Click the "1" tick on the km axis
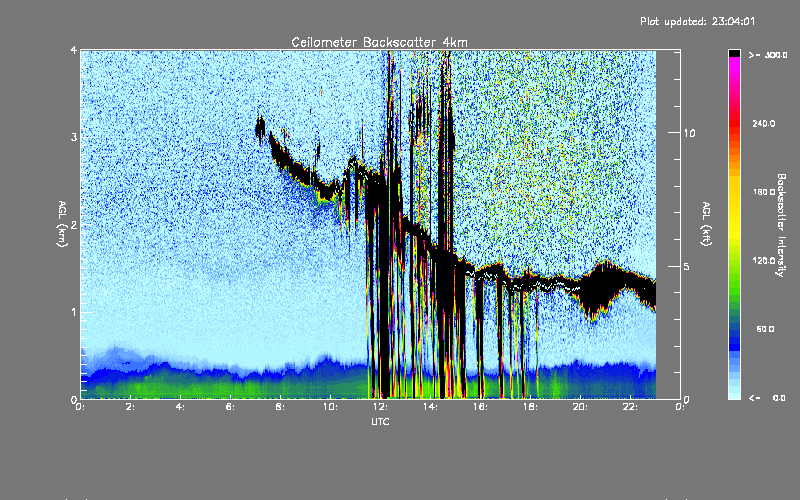This screenshot has height=500, width=800. (x=74, y=312)
